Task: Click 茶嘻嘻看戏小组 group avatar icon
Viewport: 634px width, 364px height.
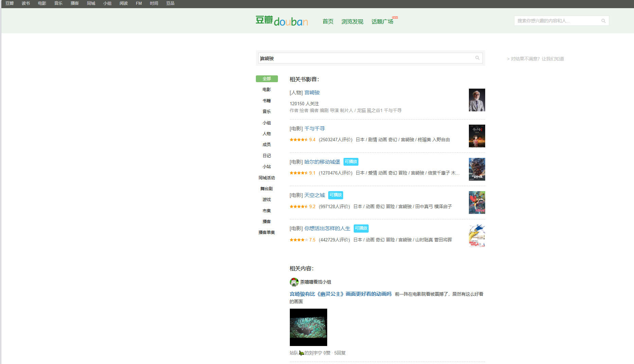Action: (x=294, y=282)
